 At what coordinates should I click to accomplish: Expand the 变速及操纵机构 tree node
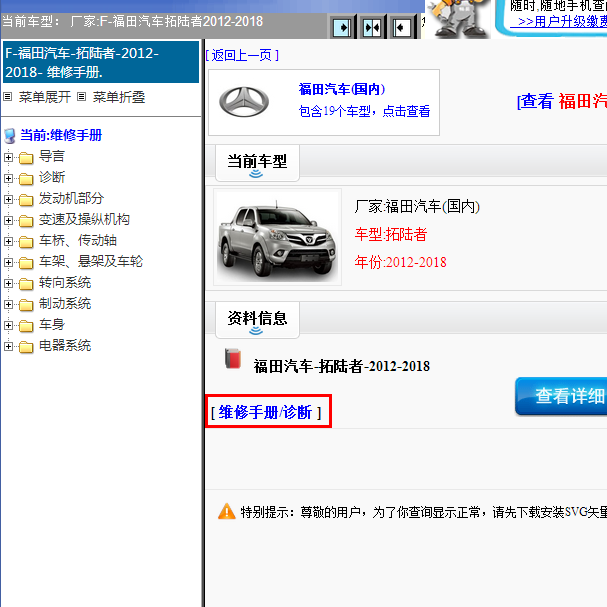(x=8, y=220)
